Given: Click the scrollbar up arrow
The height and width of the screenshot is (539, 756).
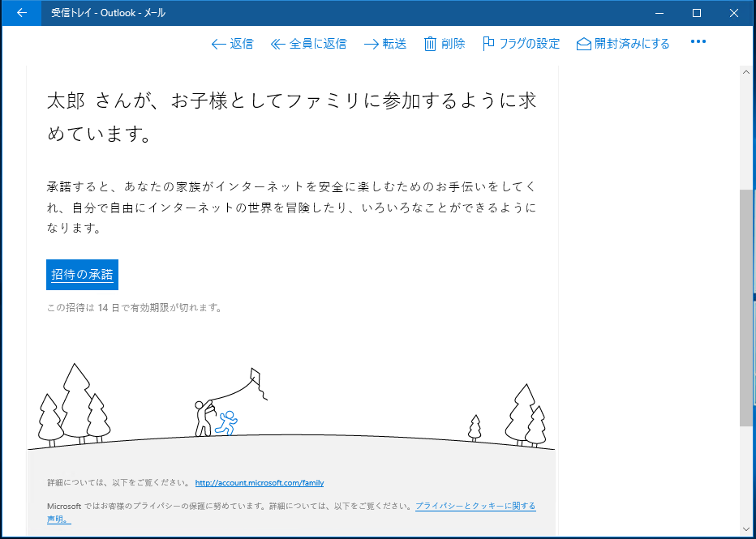Looking at the screenshot, I should point(745,71).
